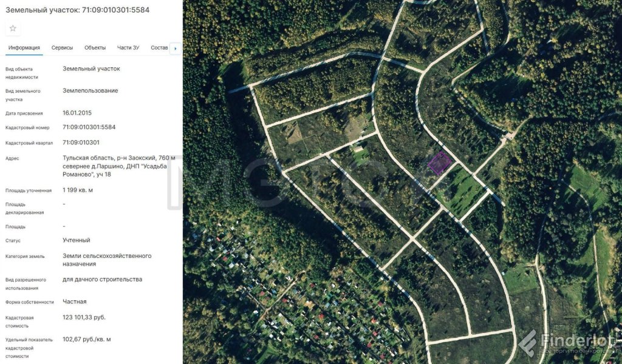The image size is (622, 364).
Task: Click the favorite star icon
Action: click(x=13, y=29)
